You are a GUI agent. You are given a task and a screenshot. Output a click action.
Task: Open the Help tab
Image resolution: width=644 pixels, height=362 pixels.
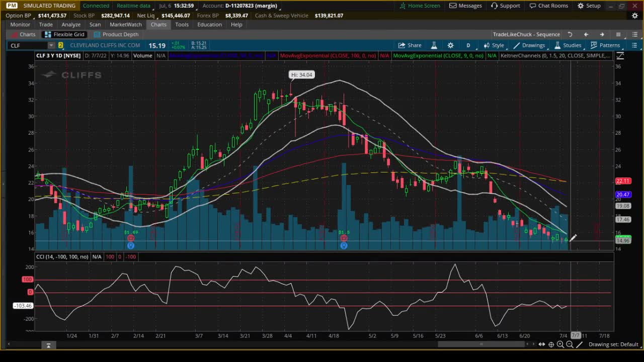click(236, 25)
